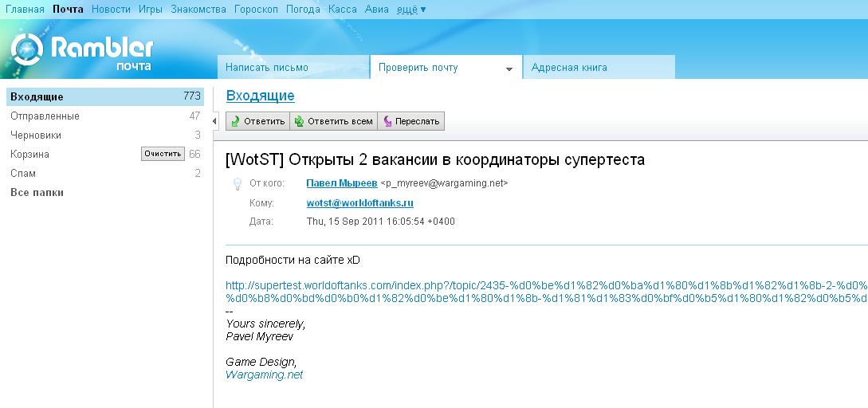Image resolution: width=868 pixels, height=408 pixels.
Task: Open Гороскоп in top navigation
Action: pos(257,10)
